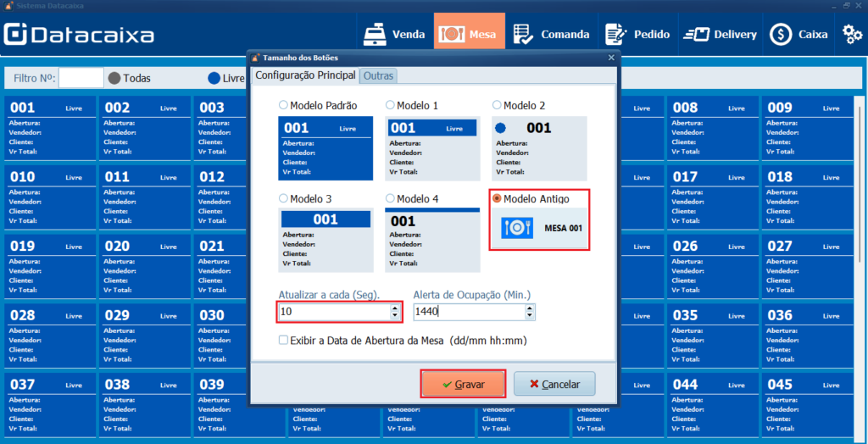The image size is (868, 444).
Task: Select the Modelo Padrão preview thumbnail
Action: pos(325,148)
